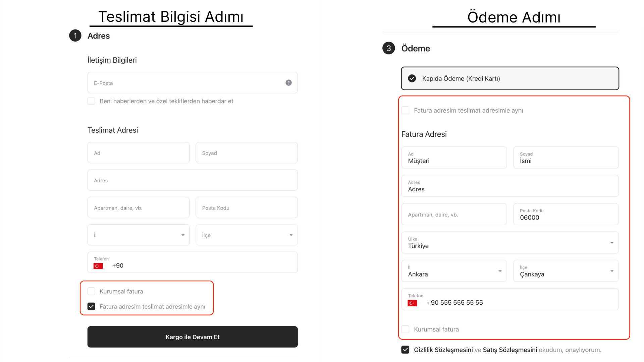The width and height of the screenshot is (644, 362).
Task: Tick Kurumsal fatura checkbox in payment step
Action: pos(405,329)
